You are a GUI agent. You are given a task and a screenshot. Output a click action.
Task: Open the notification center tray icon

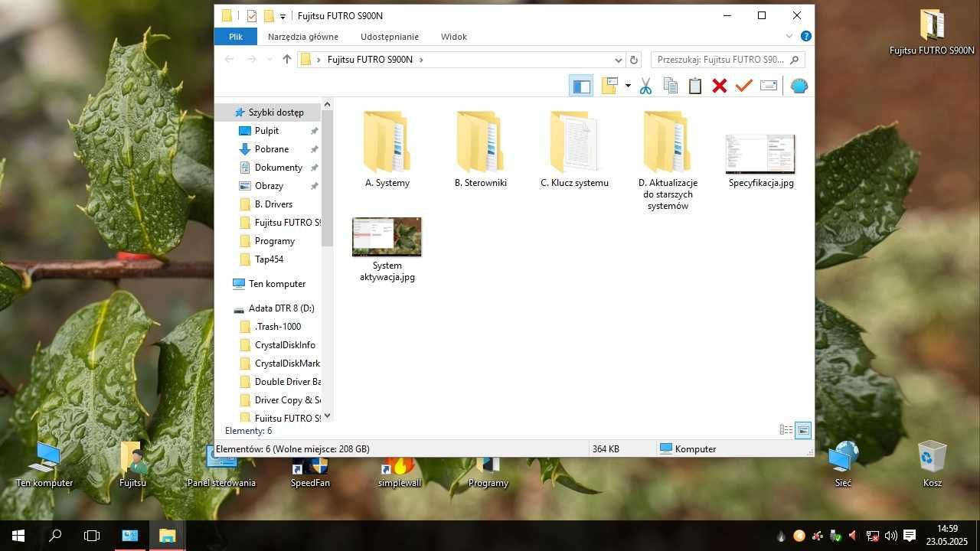tap(910, 536)
